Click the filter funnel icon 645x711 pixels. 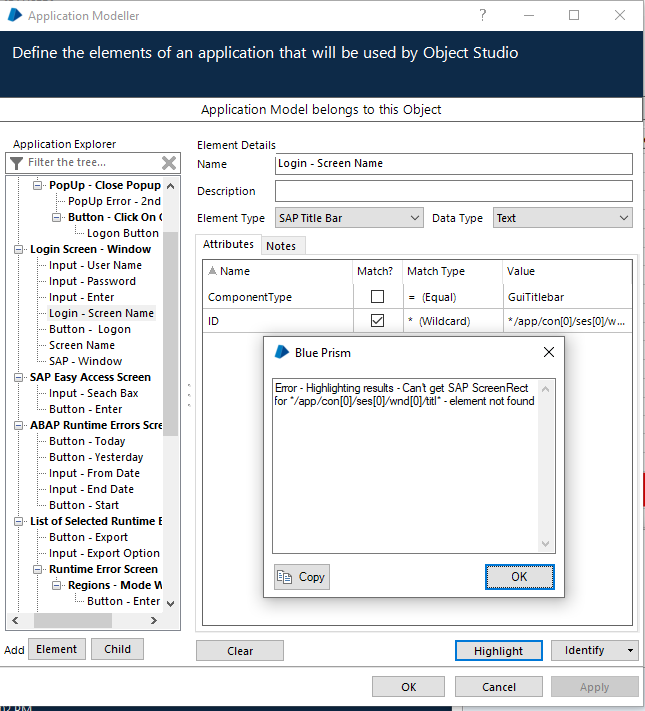[x=16, y=163]
